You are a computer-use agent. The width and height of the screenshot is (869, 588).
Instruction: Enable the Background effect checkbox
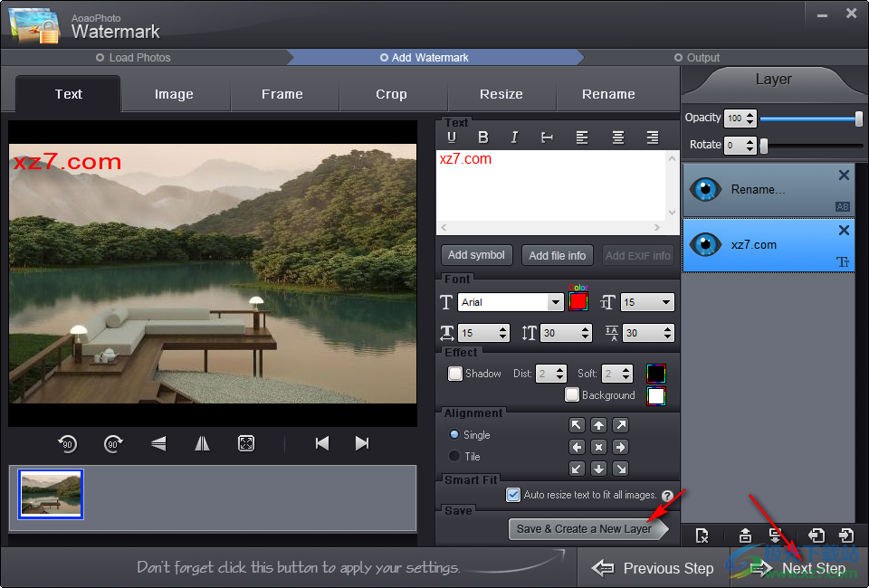pos(572,394)
